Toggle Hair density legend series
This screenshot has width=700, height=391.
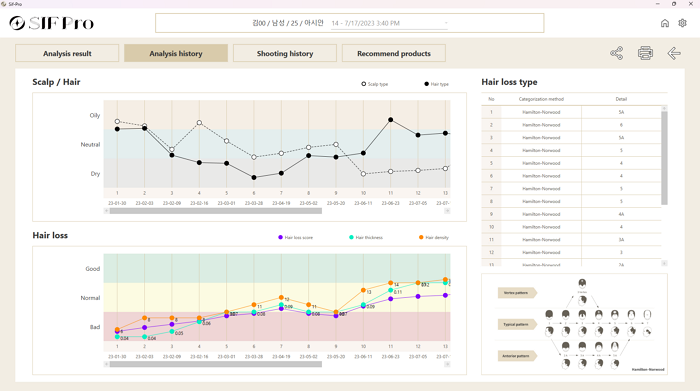click(x=434, y=237)
